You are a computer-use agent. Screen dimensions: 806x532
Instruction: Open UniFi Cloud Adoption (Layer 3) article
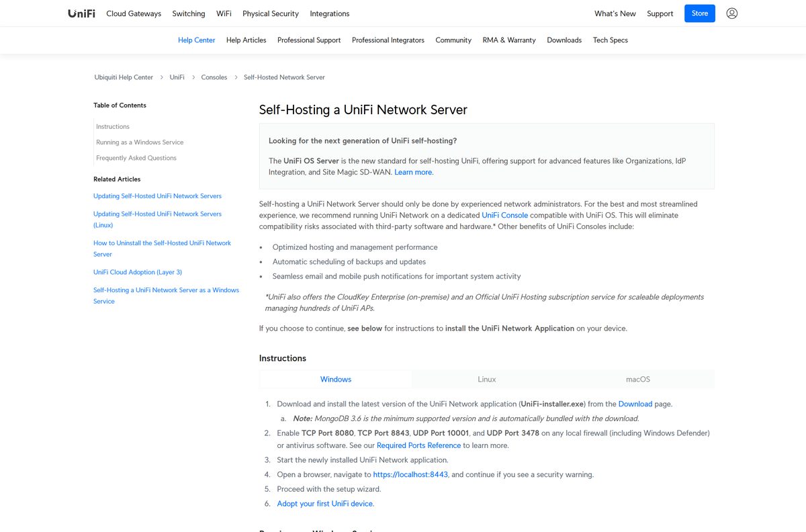(x=138, y=272)
